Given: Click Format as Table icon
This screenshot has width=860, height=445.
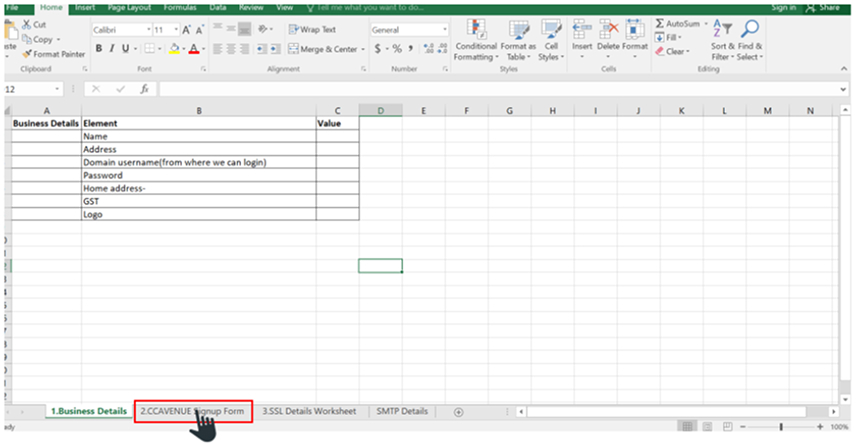Looking at the screenshot, I should [517, 40].
